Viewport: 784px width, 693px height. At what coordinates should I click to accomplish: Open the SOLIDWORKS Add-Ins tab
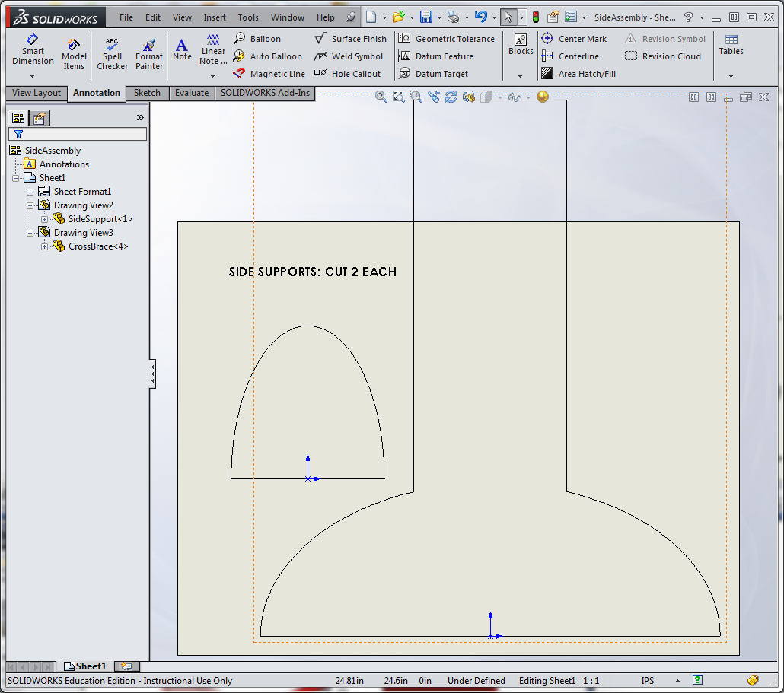(x=265, y=93)
